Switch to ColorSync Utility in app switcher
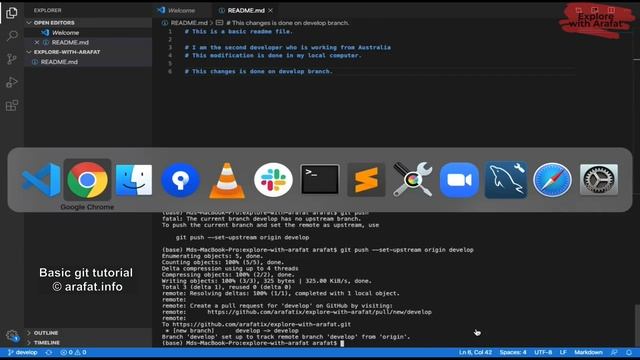 413,180
